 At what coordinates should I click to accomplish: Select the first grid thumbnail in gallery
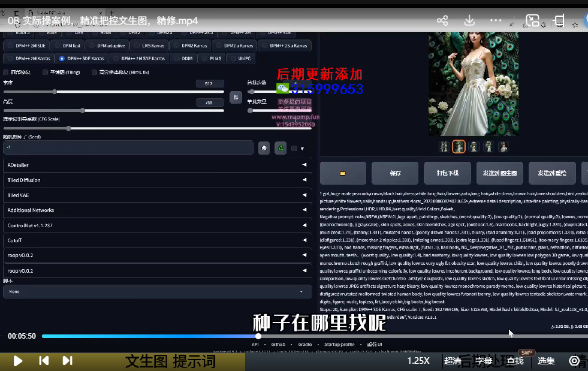[x=444, y=147]
